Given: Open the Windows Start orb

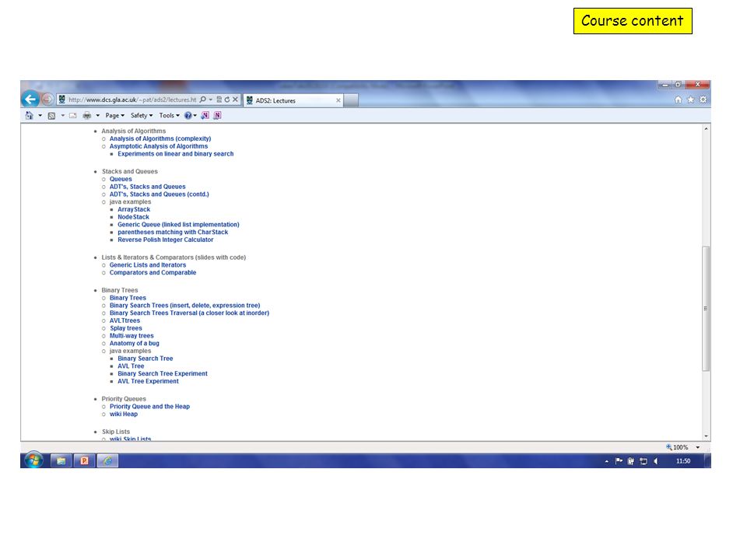Looking at the screenshot, I should coord(33,460).
